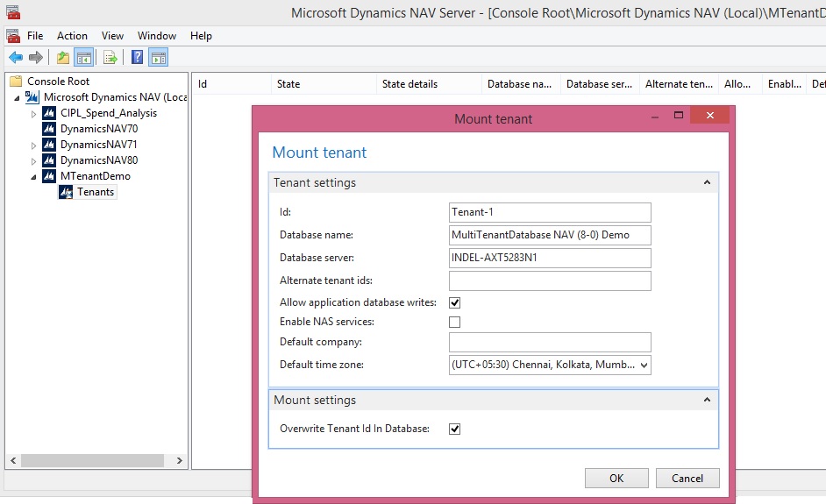Image resolution: width=826 pixels, height=504 pixels.
Task: Click OK to mount the tenant
Action: pyautogui.click(x=616, y=478)
